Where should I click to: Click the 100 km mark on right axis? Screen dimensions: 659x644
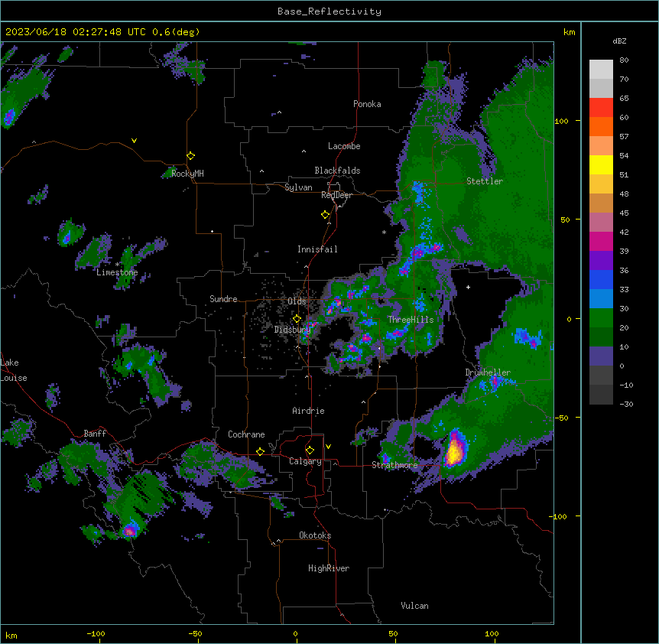(561, 121)
